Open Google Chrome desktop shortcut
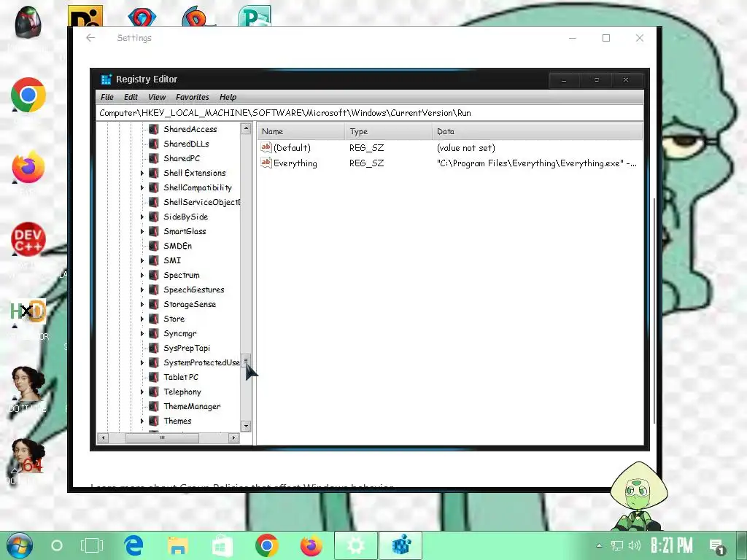Image resolution: width=747 pixels, height=560 pixels. [28, 95]
